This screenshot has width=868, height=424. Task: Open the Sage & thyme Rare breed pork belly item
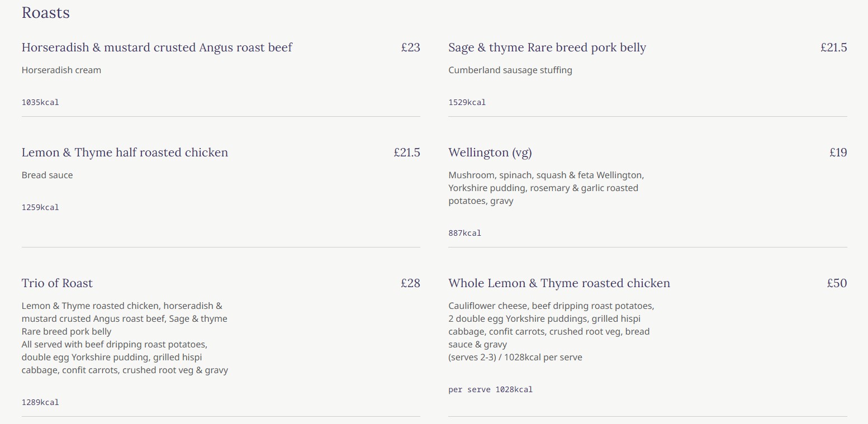tap(547, 47)
